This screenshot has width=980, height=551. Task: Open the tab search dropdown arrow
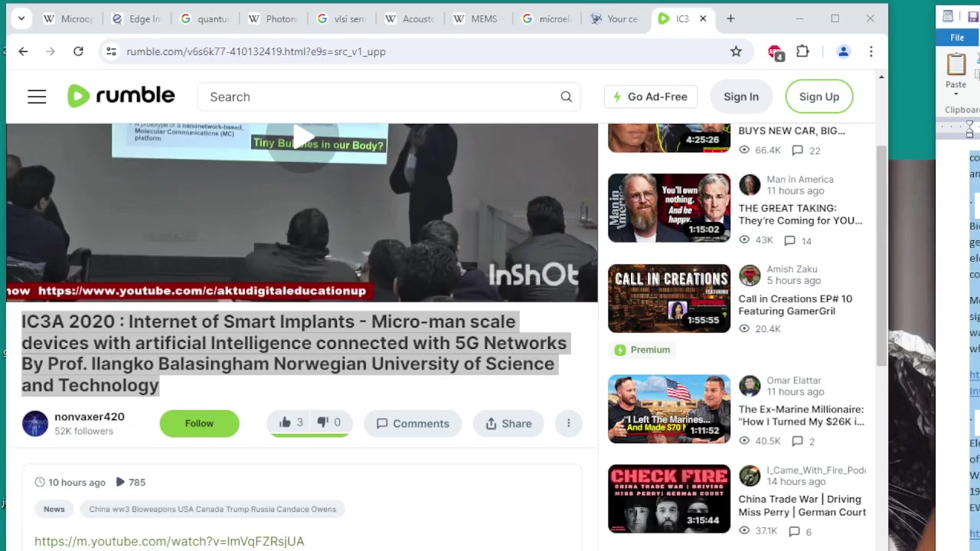(x=21, y=18)
